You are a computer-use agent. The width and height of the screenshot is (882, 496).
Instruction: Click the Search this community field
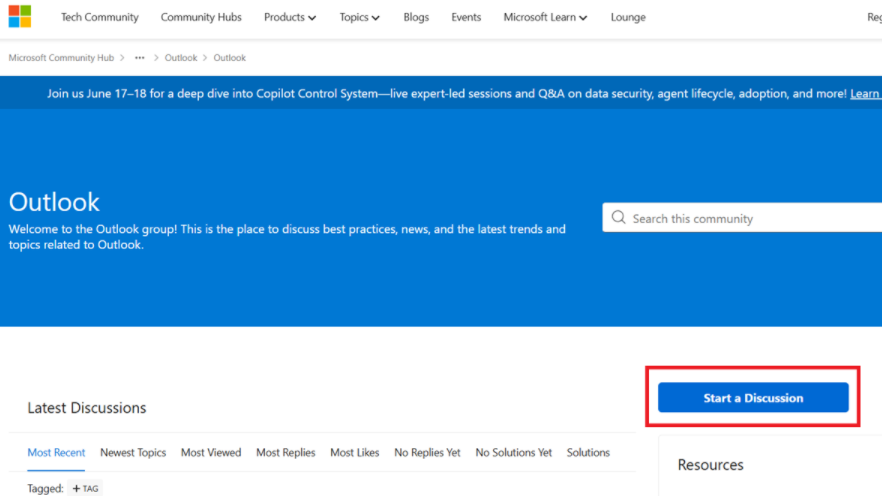742,218
